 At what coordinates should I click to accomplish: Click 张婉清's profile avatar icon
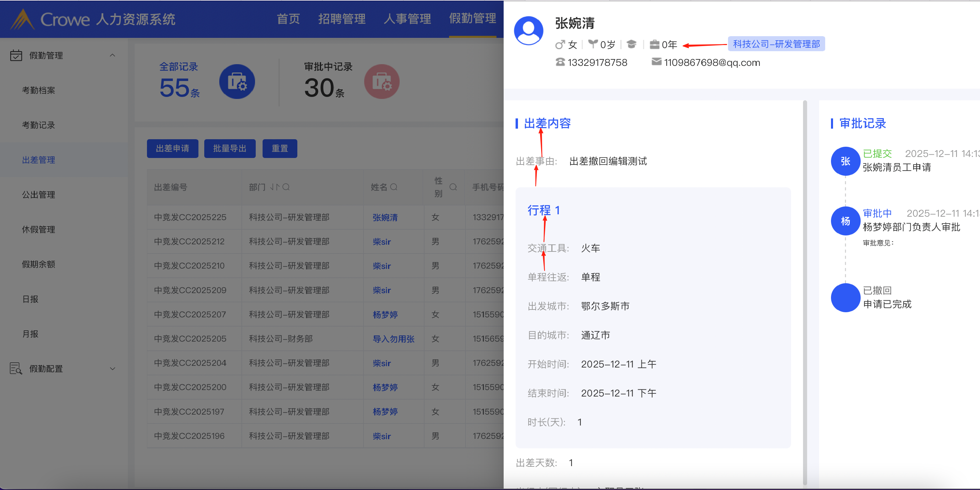[x=529, y=30]
